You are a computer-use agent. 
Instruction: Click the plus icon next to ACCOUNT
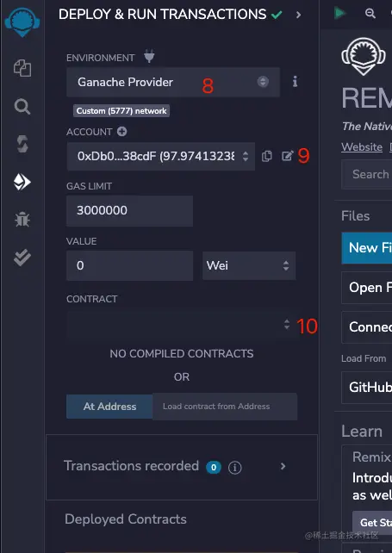point(122,132)
